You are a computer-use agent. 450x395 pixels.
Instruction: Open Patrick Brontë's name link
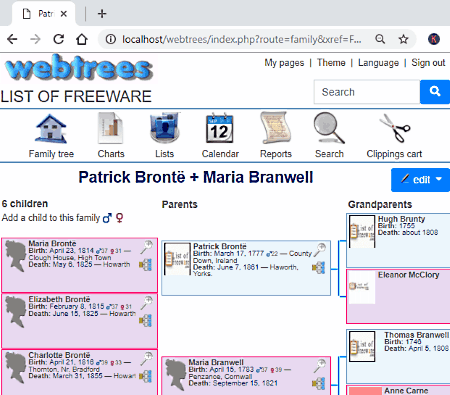click(x=220, y=246)
